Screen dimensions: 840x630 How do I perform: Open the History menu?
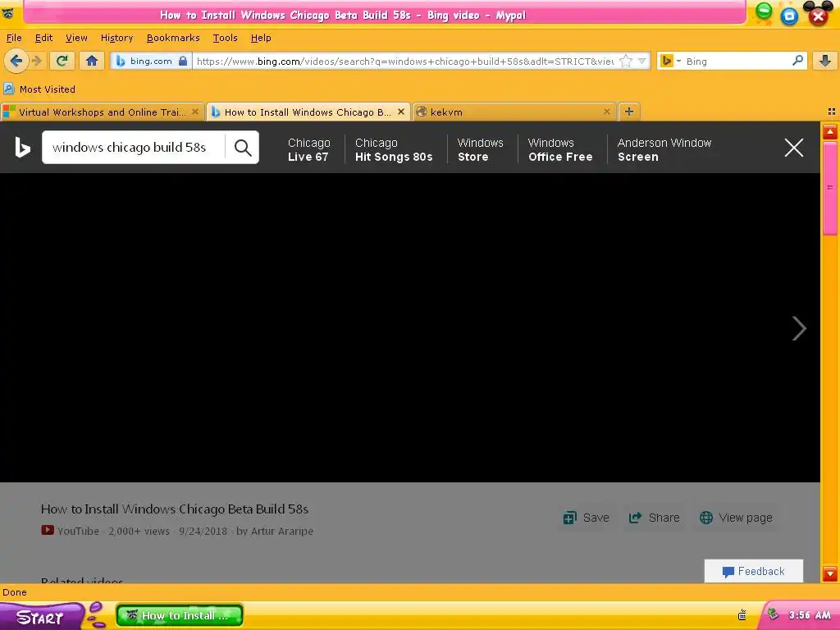click(x=116, y=38)
